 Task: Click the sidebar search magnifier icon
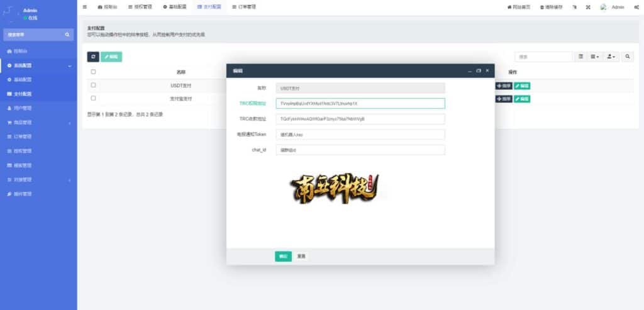[x=68, y=35]
